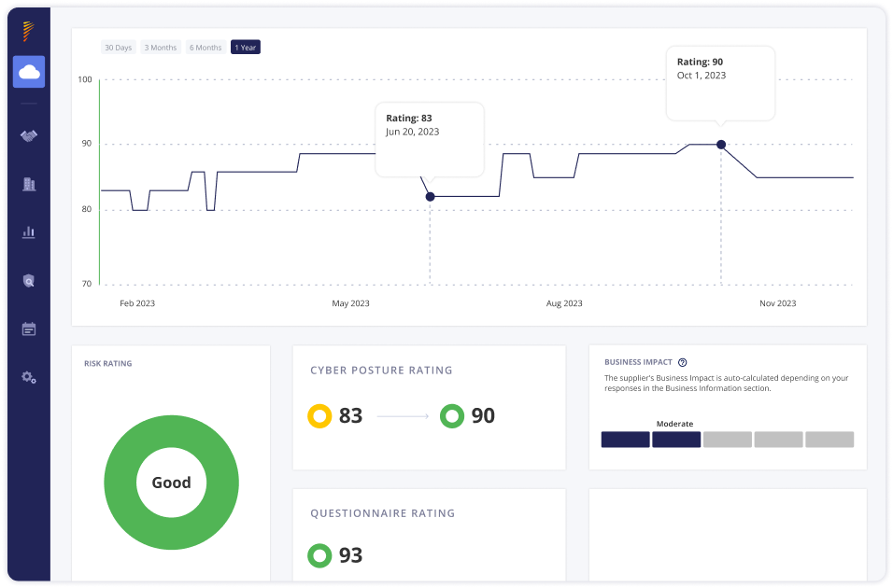Click the Oct 1, 2023 data point
Screen dimensions: 893x588
tap(721, 145)
